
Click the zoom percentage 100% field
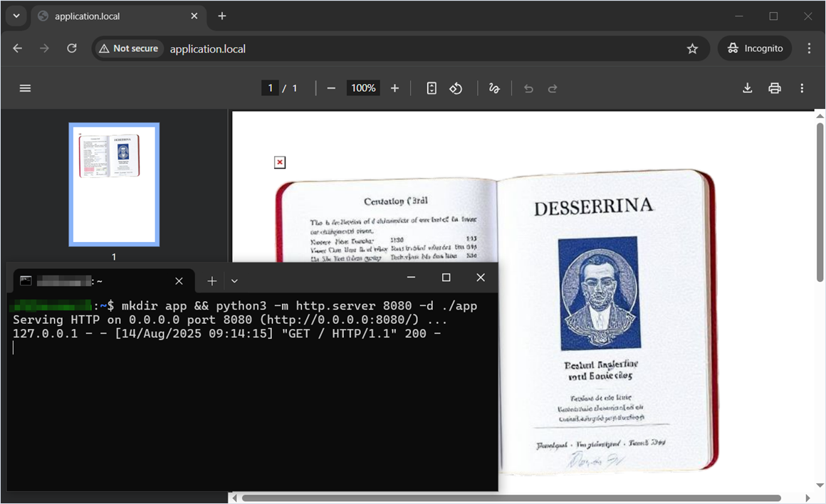click(363, 88)
